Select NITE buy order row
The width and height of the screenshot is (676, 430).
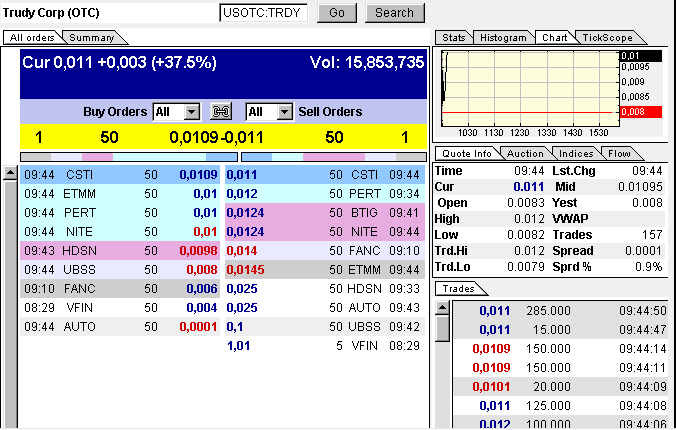120,232
